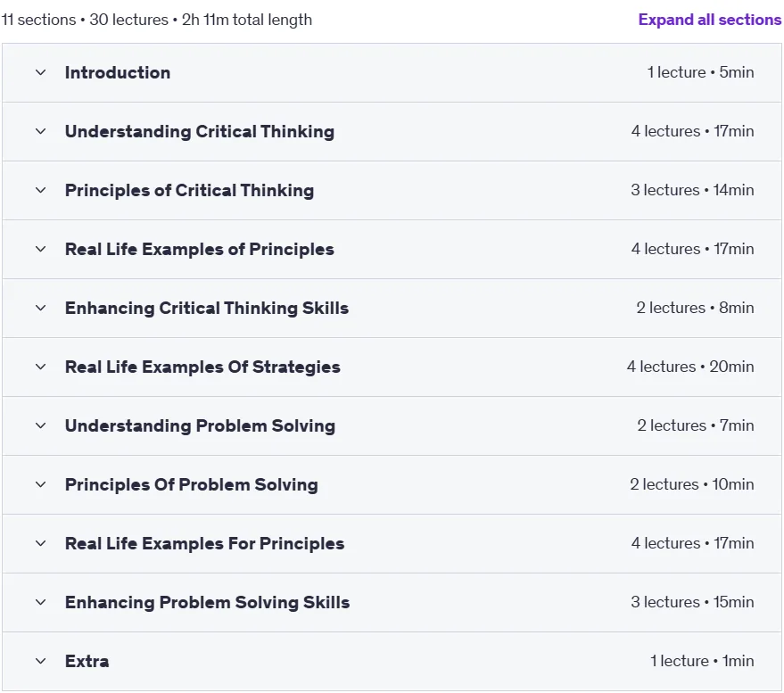
Task: Expand Enhancing Problem Solving Skills chevron
Action: click(x=41, y=603)
